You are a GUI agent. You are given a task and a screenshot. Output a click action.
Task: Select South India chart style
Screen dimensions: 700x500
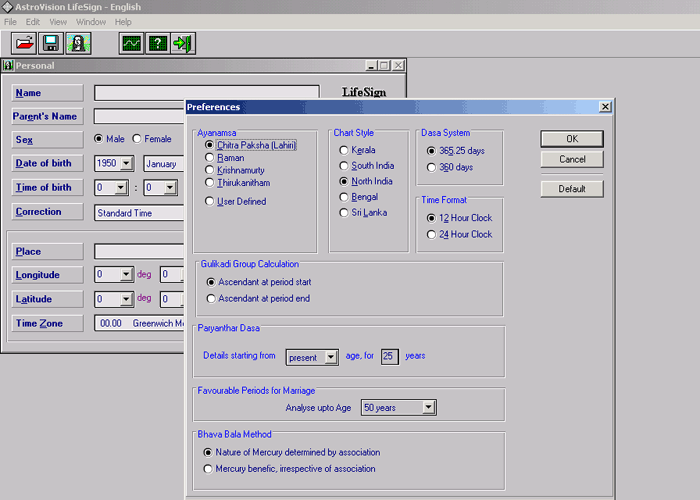tap(367, 166)
